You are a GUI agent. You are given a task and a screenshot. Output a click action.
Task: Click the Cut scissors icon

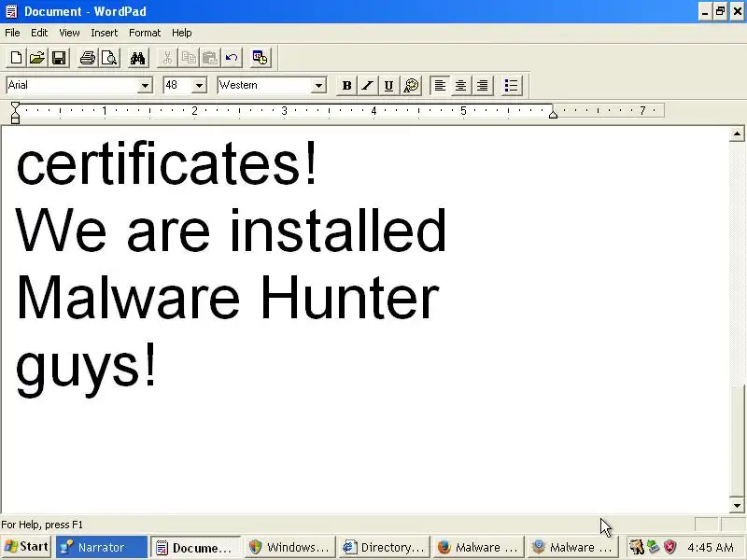(167, 58)
